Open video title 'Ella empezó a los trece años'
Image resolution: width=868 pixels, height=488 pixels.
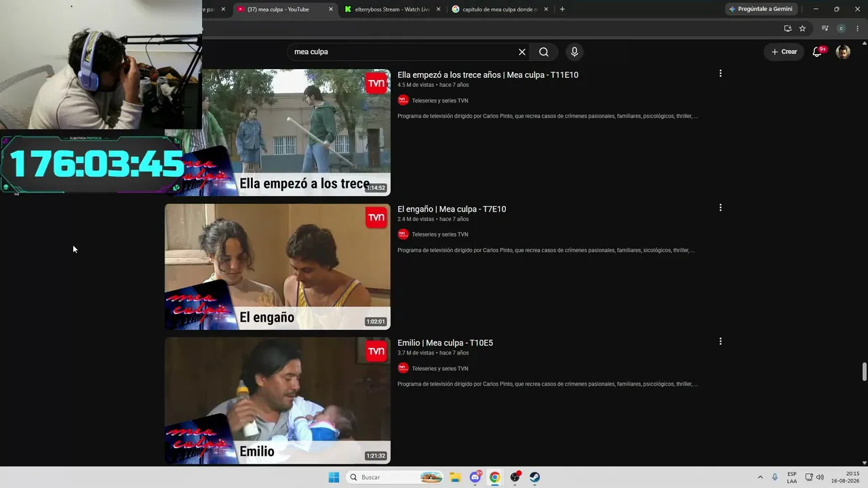[x=488, y=75]
